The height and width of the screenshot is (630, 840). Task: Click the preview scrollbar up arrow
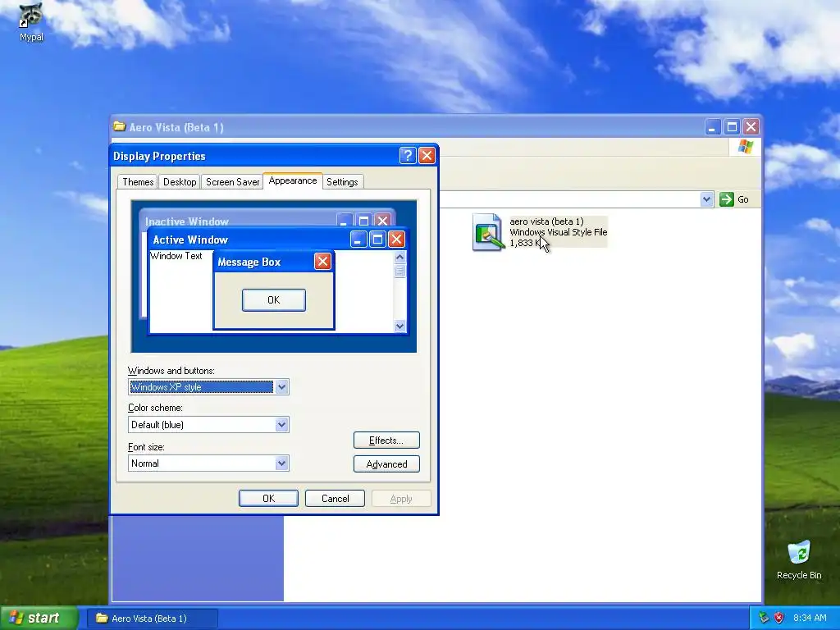pyautogui.click(x=399, y=257)
